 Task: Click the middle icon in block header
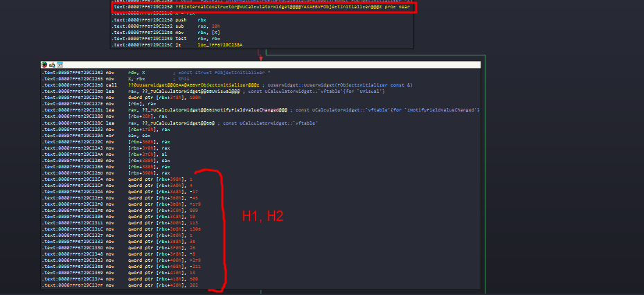[x=51, y=64]
